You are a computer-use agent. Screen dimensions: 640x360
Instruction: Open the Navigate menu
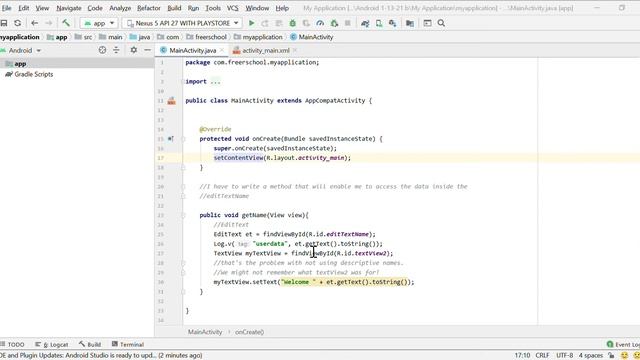click(x=69, y=8)
